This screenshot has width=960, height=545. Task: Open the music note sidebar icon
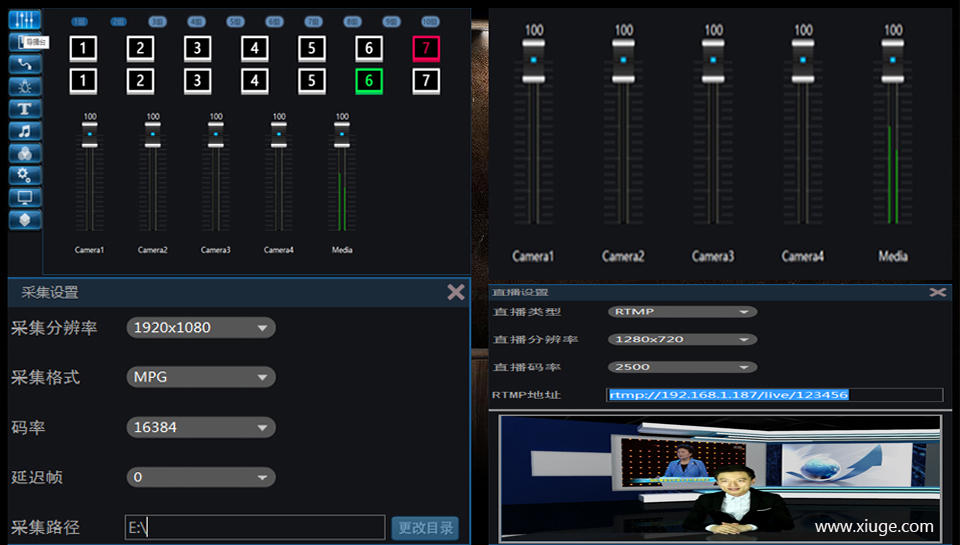click(x=25, y=130)
